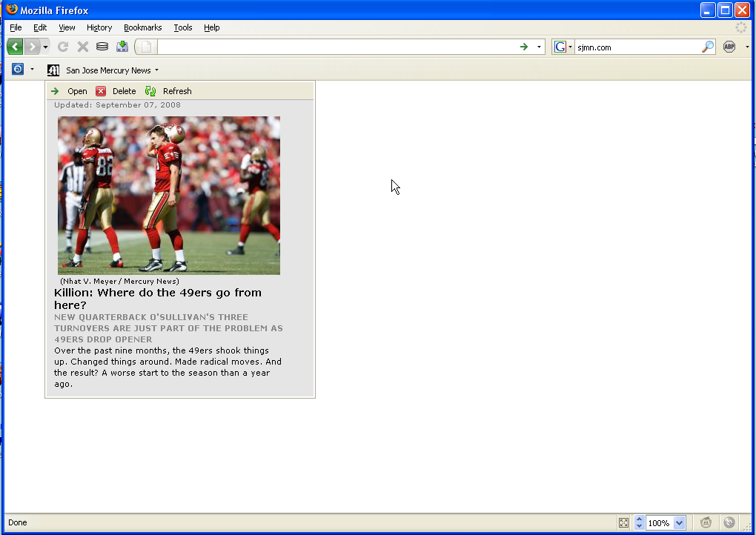Open the History menu
This screenshot has width=756, height=535.
click(x=99, y=27)
